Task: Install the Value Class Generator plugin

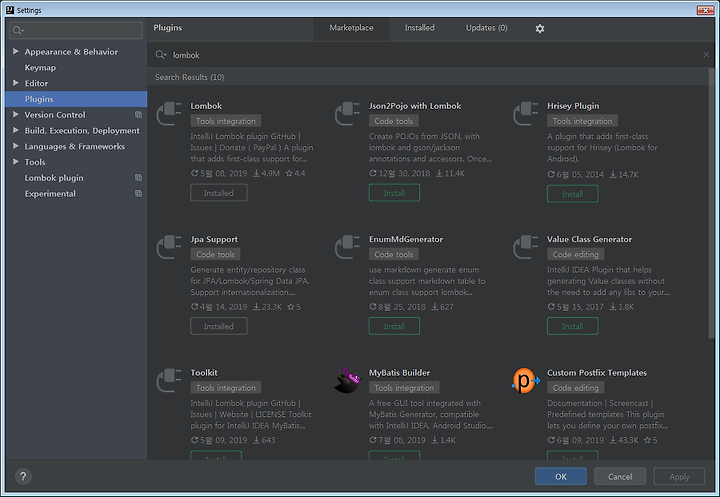Action: [573, 326]
